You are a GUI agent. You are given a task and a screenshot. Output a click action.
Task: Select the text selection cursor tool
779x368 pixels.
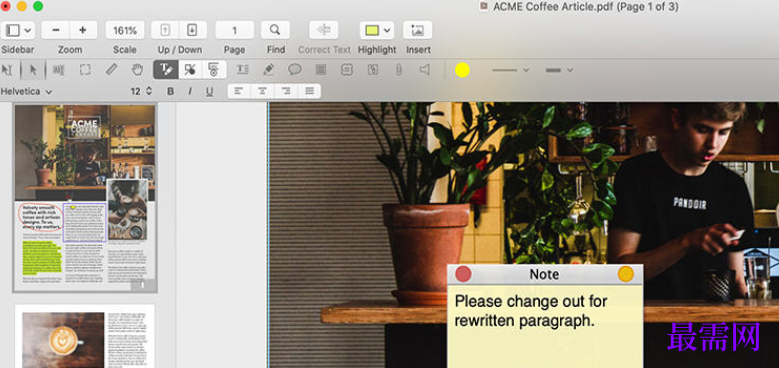click(7, 70)
